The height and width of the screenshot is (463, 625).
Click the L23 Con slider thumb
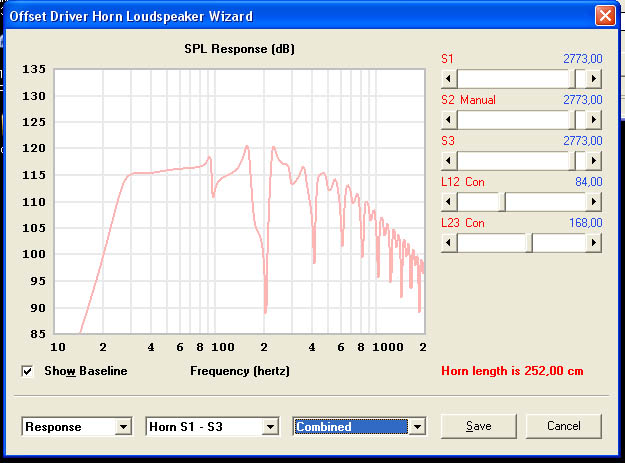pyautogui.click(x=527, y=243)
